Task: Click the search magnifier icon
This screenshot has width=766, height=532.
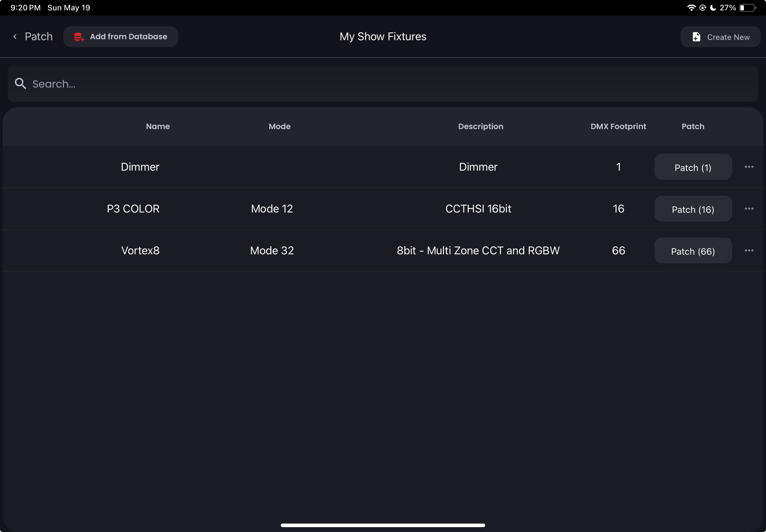Action: [20, 84]
